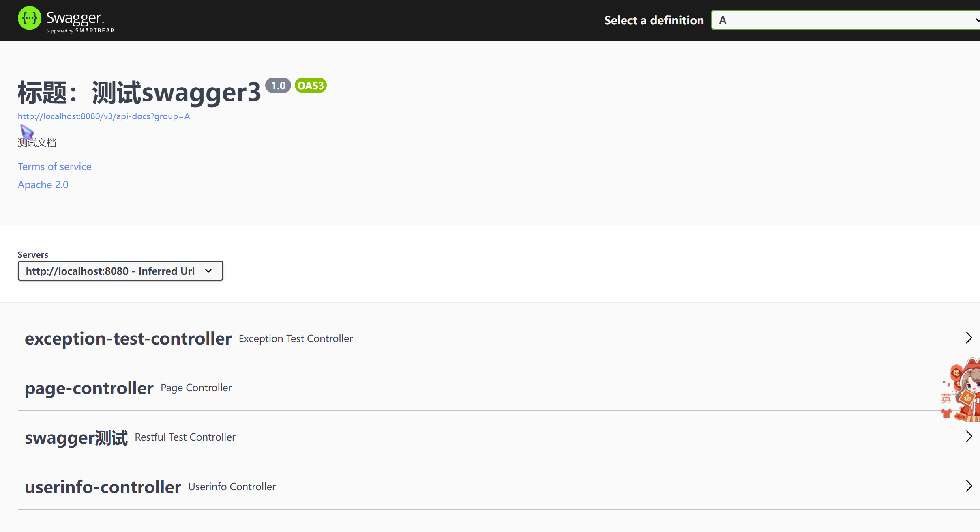Click the Swagger logo icon

[x=29, y=18]
